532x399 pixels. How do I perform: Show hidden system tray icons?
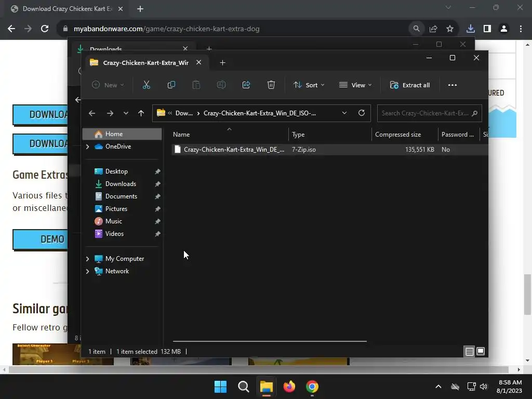tap(438, 387)
